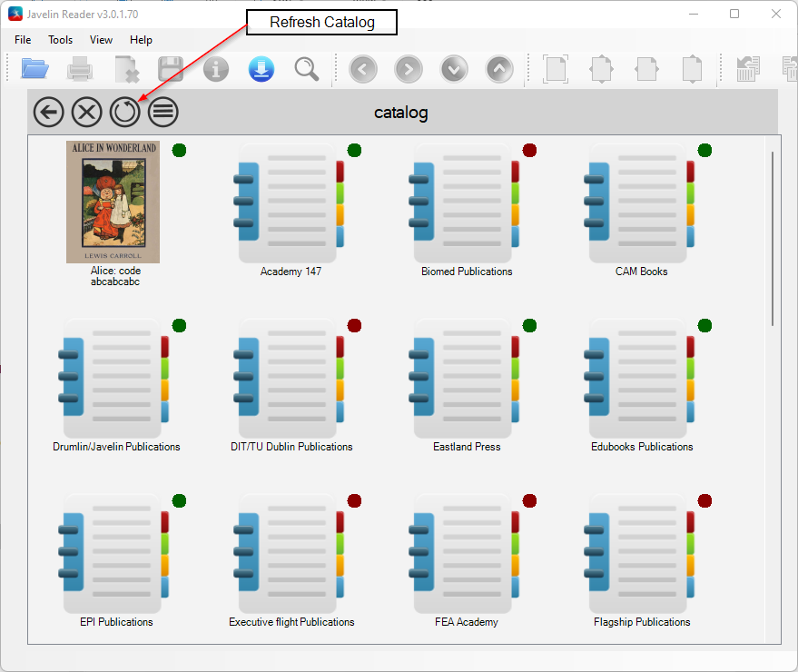
Task: Click the fit page view icon
Action: point(556,69)
